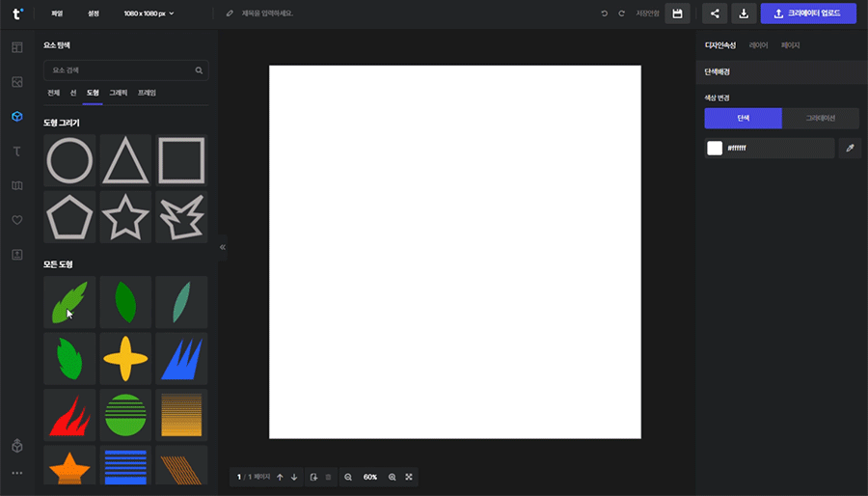Screen dimensions: 868x496
Task: Open the text tool in left sidebar
Action: (16, 152)
